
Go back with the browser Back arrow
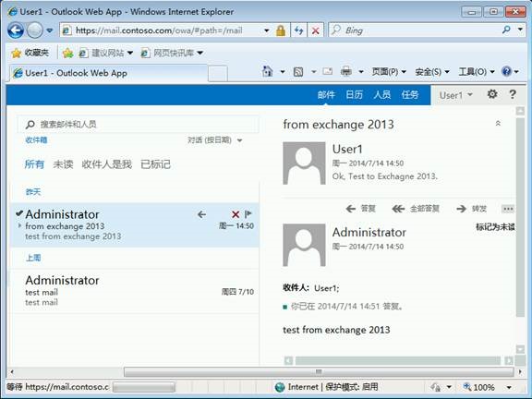tap(16, 30)
